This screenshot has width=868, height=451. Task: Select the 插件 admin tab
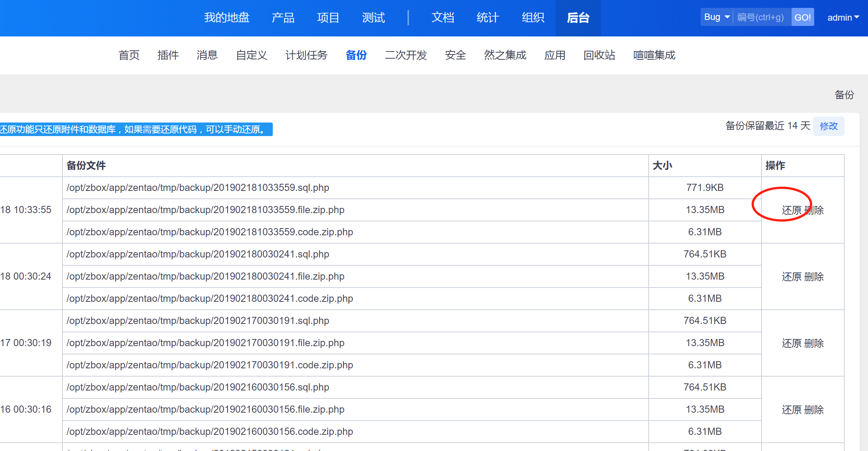[x=168, y=55]
